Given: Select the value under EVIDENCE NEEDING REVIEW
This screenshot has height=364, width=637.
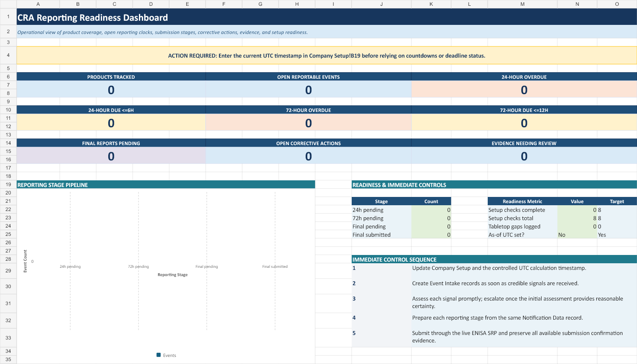Looking at the screenshot, I should 524,156.
